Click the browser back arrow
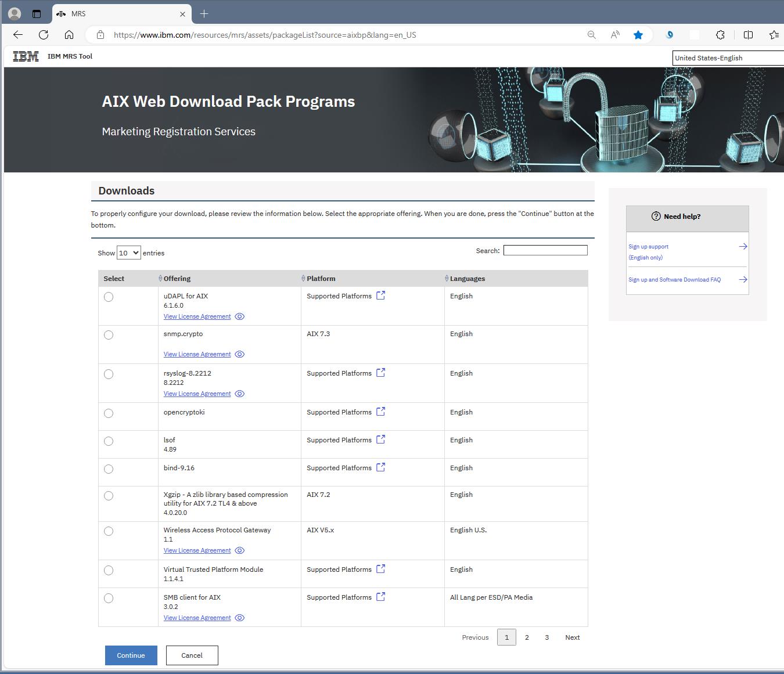The image size is (784, 674). pos(18,35)
